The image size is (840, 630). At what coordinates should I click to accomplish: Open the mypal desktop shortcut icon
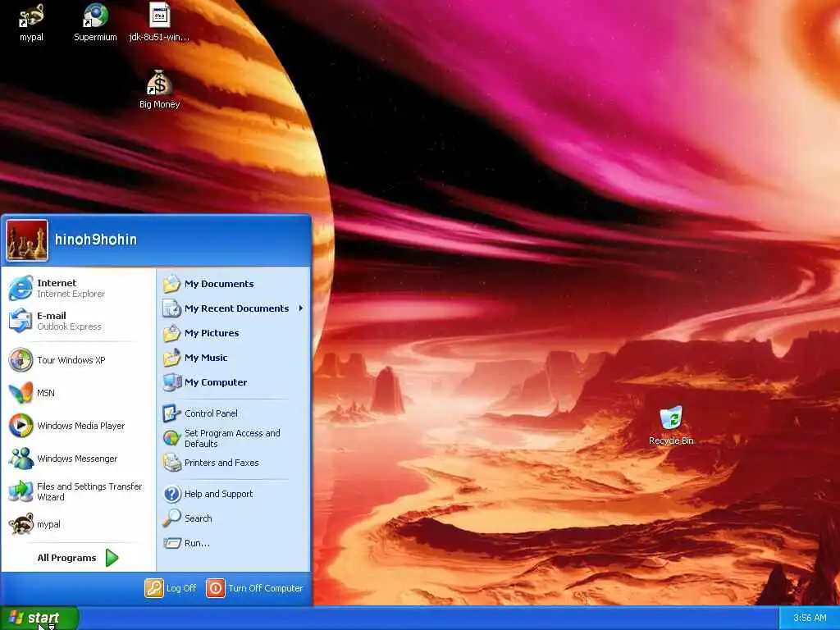[x=31, y=16]
